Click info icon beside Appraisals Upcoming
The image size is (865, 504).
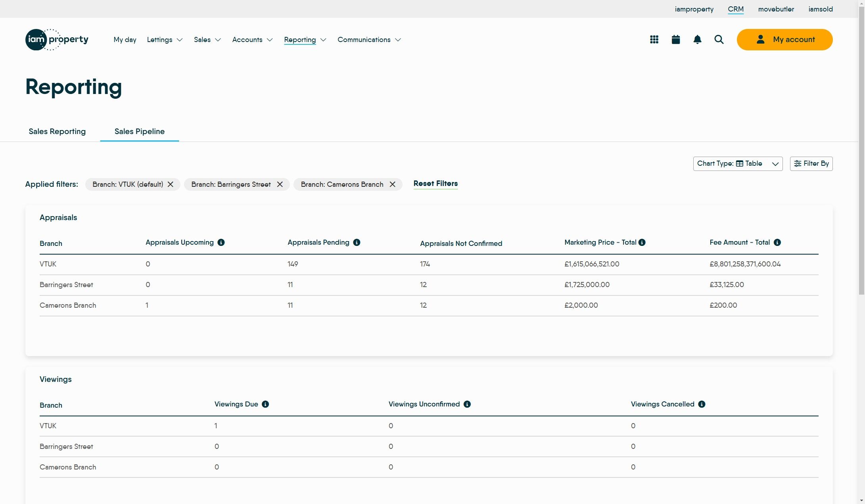221,242
